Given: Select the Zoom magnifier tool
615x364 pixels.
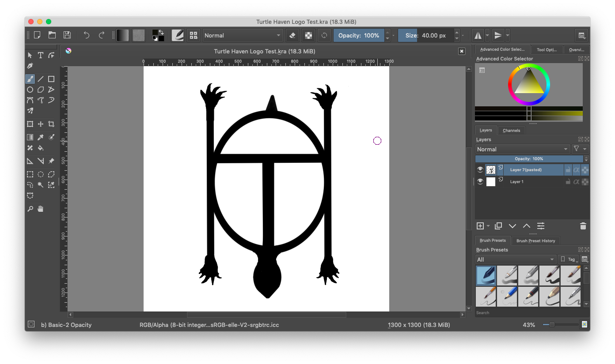Looking at the screenshot, I should coord(30,209).
